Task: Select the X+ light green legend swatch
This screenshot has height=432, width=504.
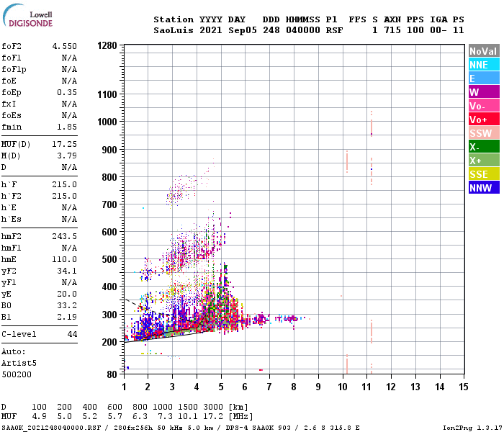Action: 484,161
